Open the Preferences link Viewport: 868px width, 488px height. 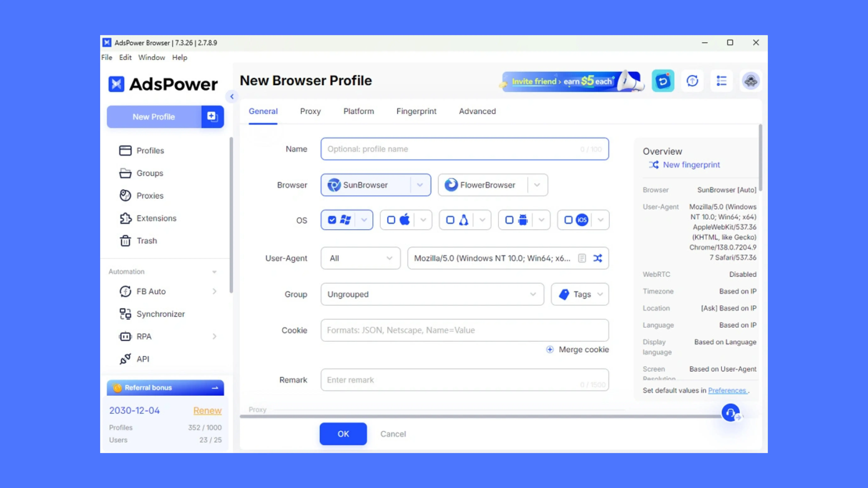click(727, 390)
